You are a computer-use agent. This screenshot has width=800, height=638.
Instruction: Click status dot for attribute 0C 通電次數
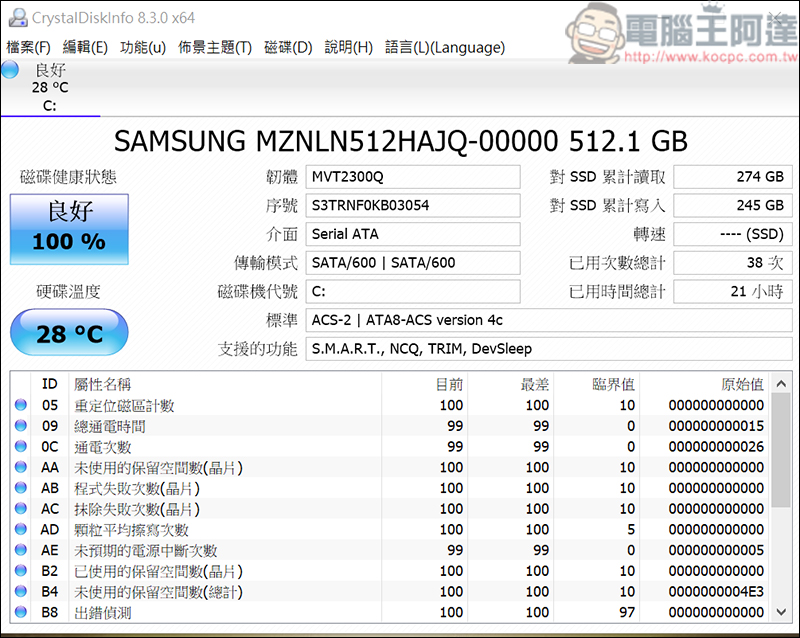21,447
